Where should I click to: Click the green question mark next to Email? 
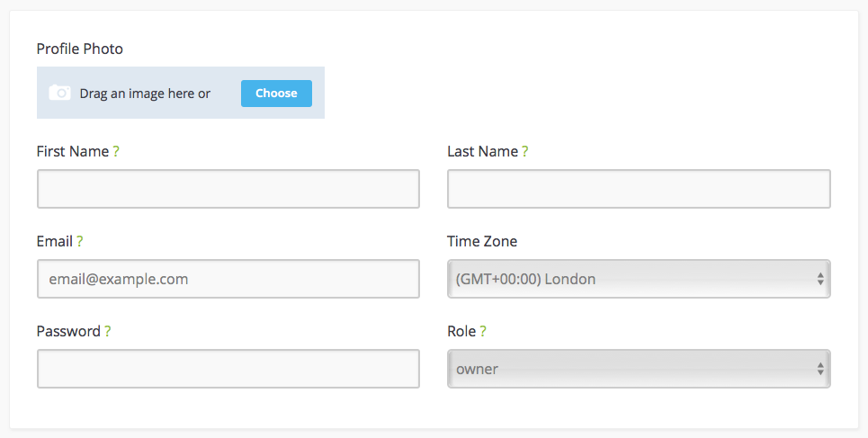(80, 241)
